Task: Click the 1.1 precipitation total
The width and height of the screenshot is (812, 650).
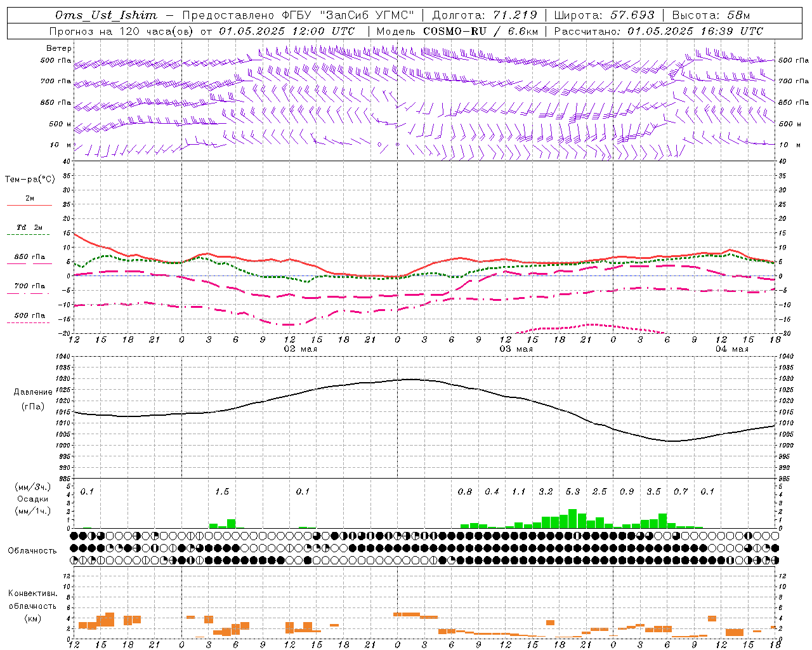Action: 519,492
